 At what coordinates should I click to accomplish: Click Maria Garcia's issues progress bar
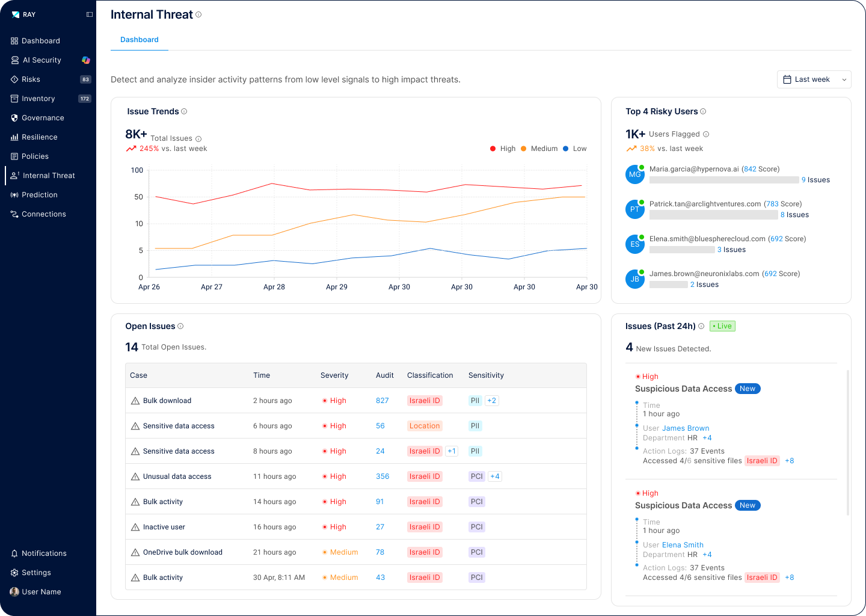(x=724, y=180)
